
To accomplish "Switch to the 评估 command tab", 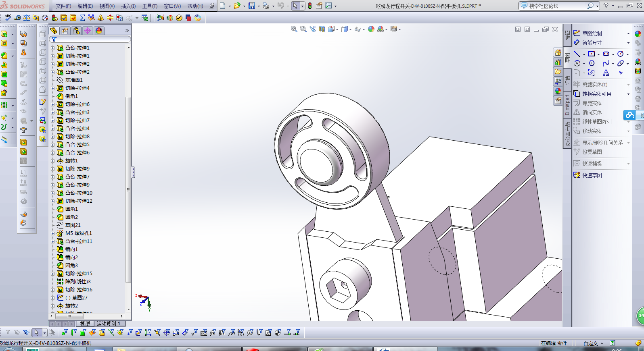I will click(567, 81).
